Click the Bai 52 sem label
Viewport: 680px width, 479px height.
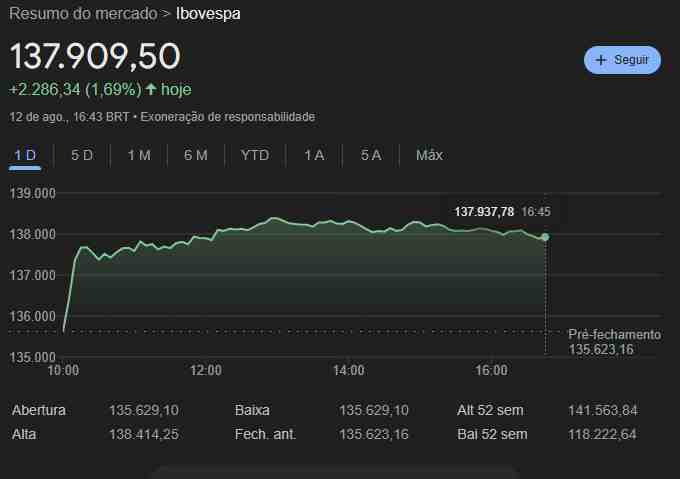(492, 434)
